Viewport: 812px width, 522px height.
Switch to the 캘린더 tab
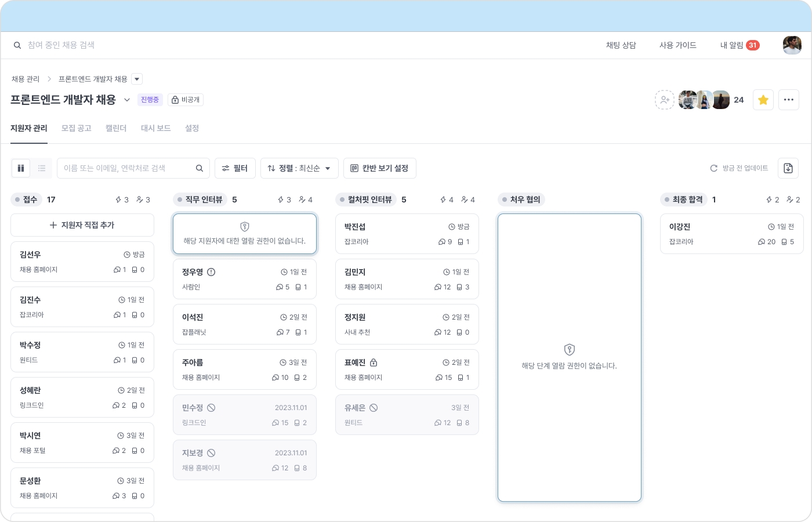pyautogui.click(x=116, y=128)
